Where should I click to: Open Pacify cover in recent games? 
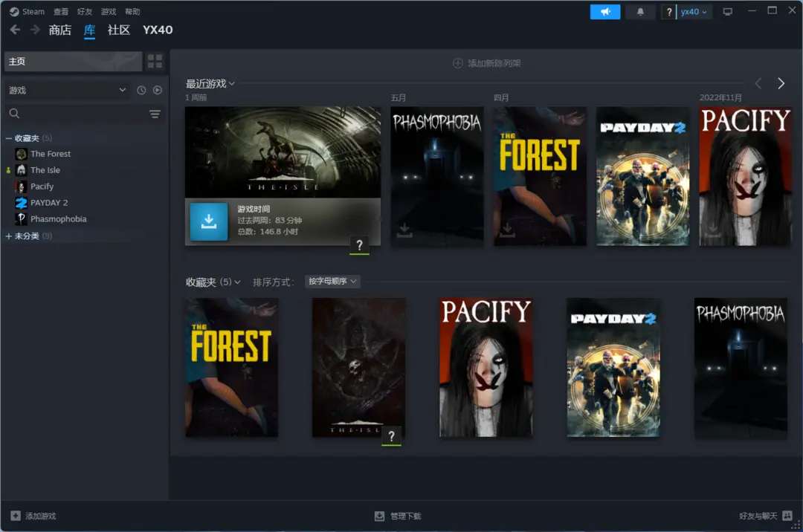(x=746, y=176)
